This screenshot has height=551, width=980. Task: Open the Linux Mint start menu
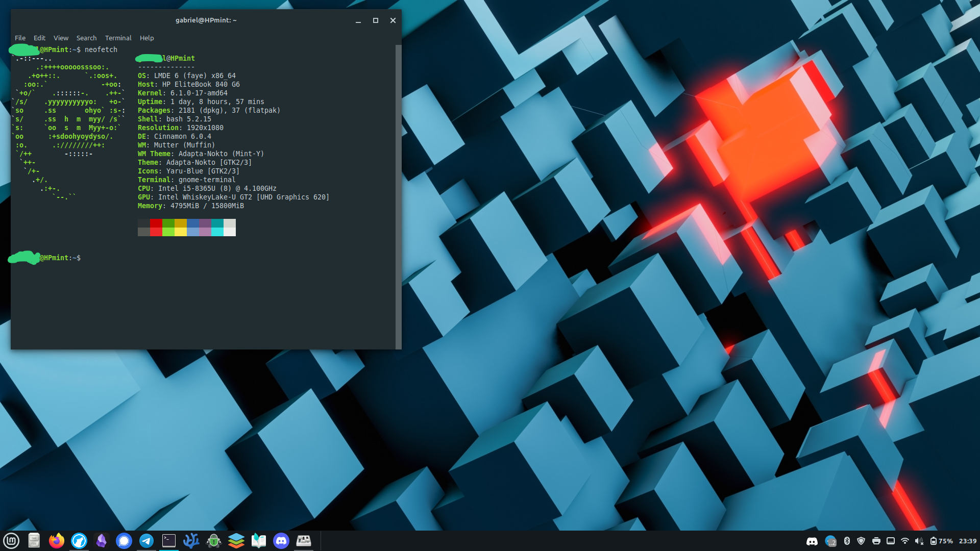11,540
